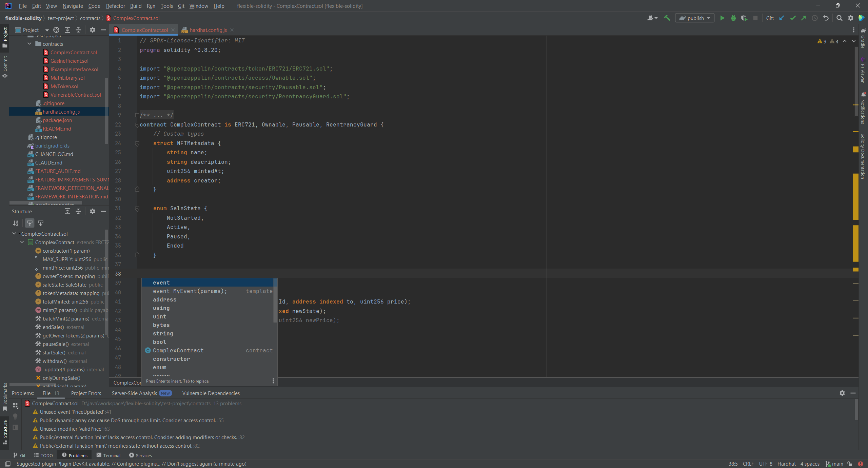Switch to hardhat.config.js editor tab
Image resolution: width=868 pixels, height=468 pixels.
[208, 30]
